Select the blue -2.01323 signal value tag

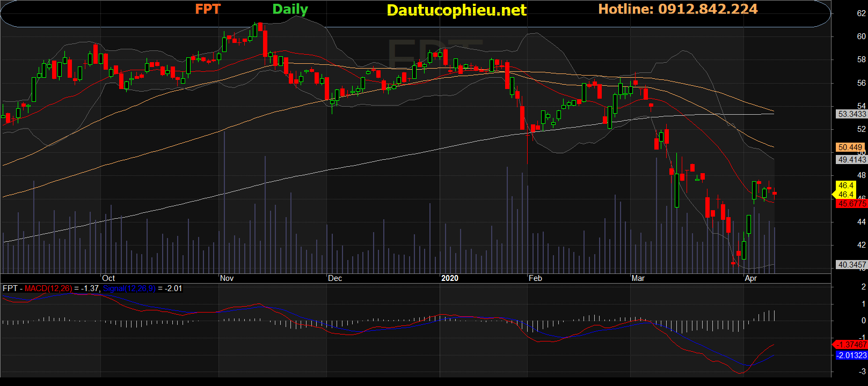(852, 355)
